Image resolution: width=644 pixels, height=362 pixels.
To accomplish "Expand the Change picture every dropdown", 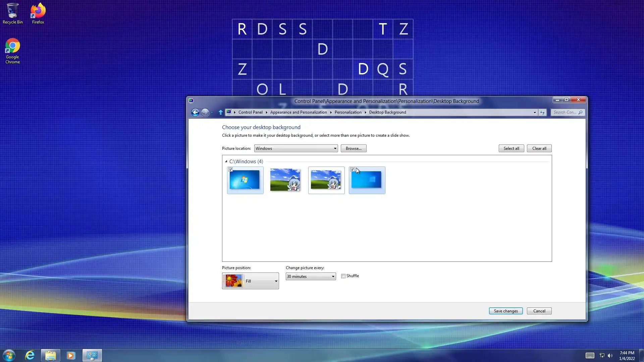I will [311, 277].
